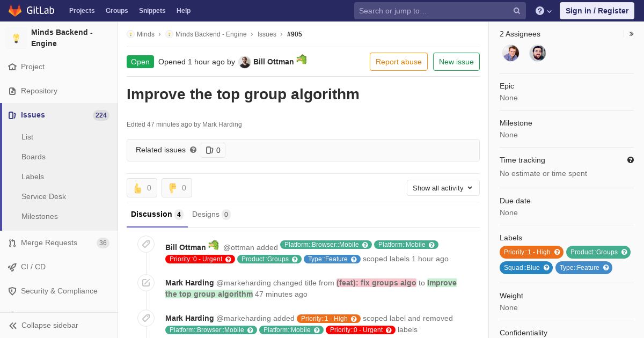
Task: Open Minds Backend - Engine breadcrumb link
Action: pos(211,34)
